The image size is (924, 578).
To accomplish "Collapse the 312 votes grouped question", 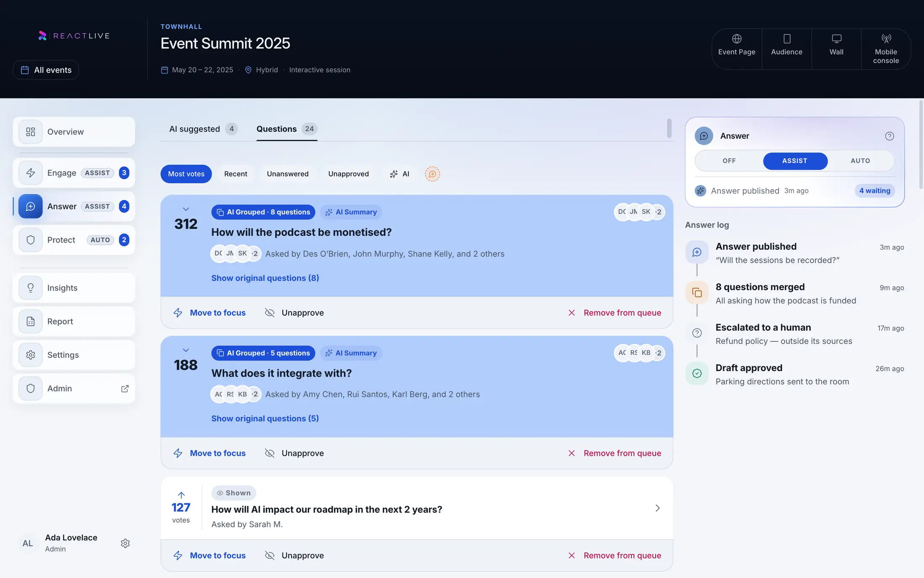I will pos(186,209).
